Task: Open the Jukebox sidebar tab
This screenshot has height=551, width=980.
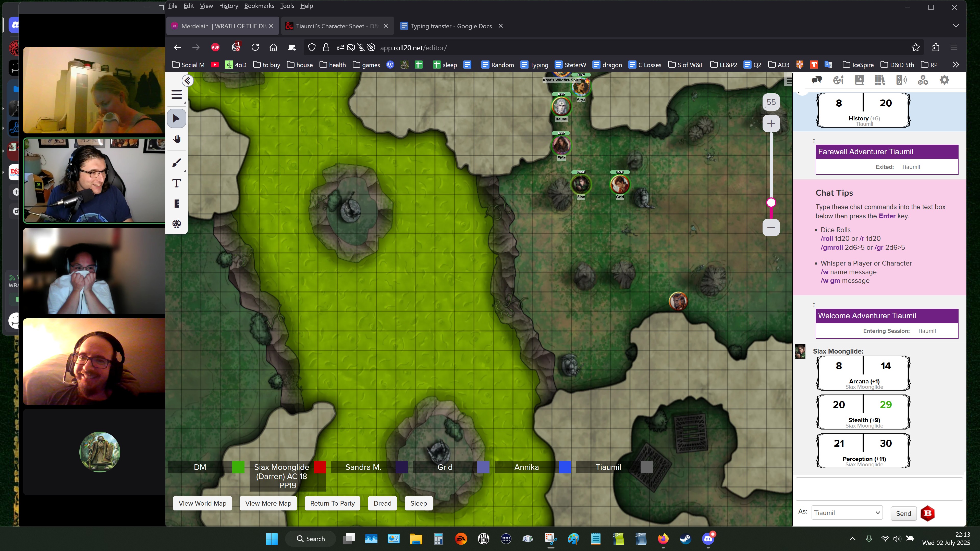Action: point(901,80)
